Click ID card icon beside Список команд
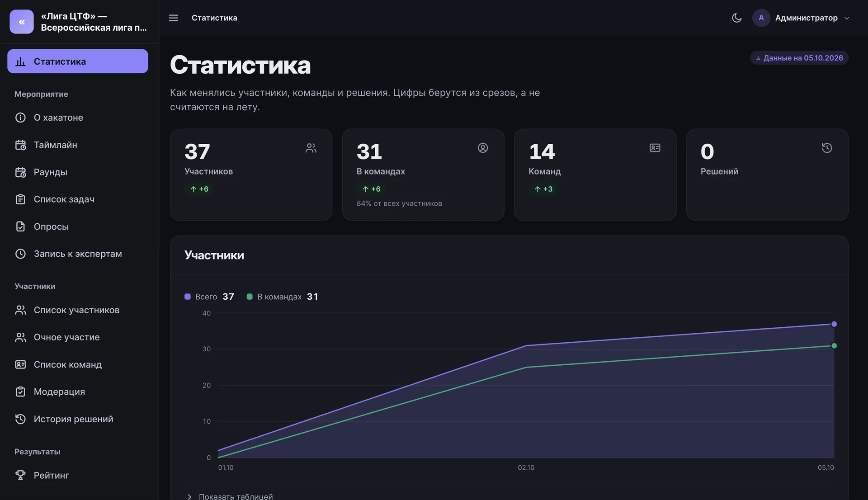The image size is (868, 500). click(x=20, y=364)
